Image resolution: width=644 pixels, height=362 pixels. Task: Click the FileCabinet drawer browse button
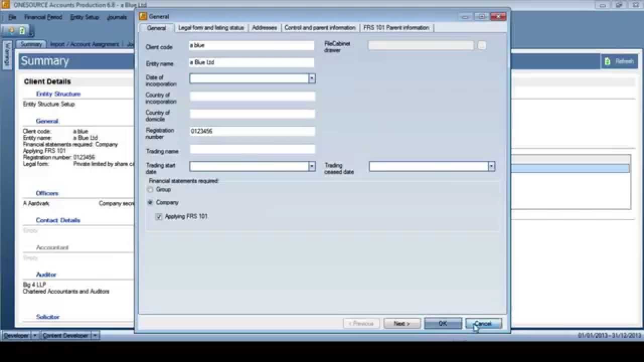(x=482, y=46)
